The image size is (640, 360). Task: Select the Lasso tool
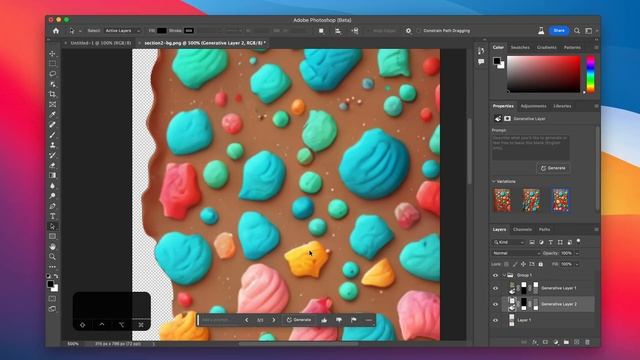pos(53,74)
